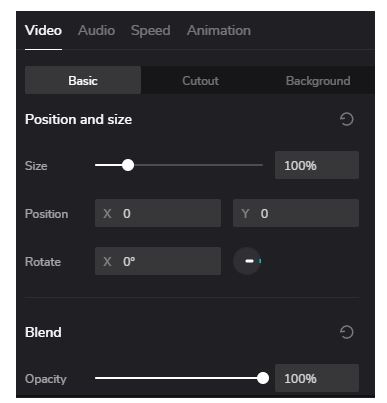Click the Position Y value field
This screenshot has height=403, width=387.
tap(296, 213)
